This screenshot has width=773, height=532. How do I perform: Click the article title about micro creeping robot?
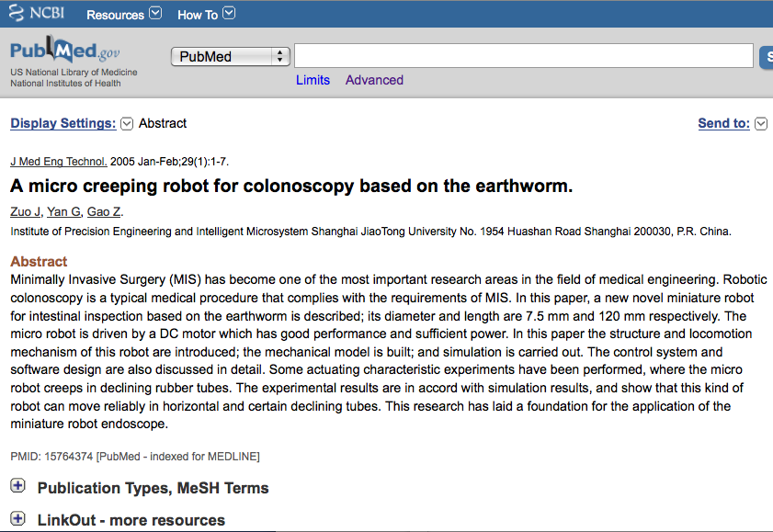coord(291,187)
